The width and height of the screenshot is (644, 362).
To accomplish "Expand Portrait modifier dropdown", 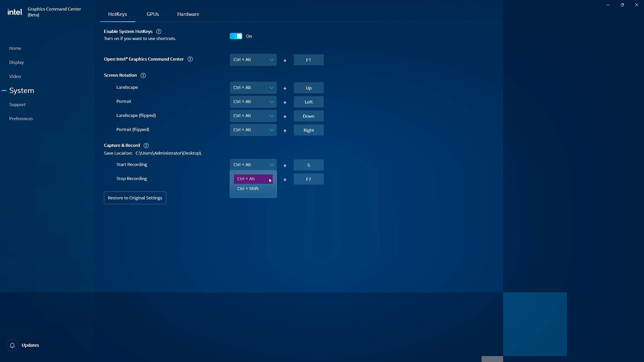I will click(253, 102).
